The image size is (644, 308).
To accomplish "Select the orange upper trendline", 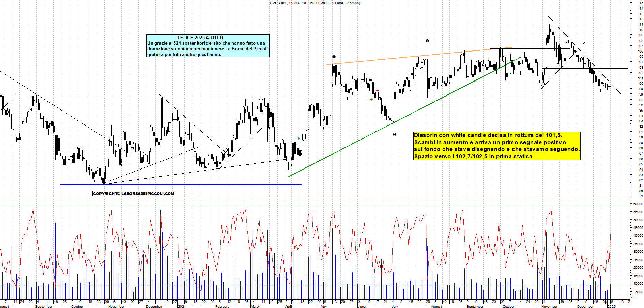I will (x=419, y=56).
